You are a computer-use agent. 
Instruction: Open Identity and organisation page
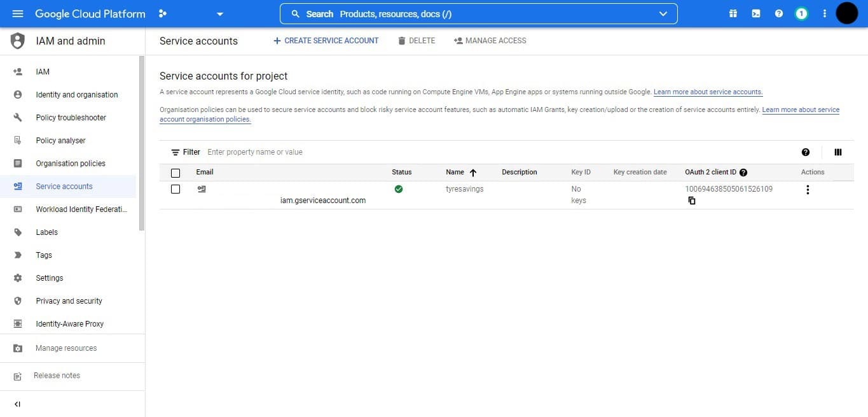[68, 95]
